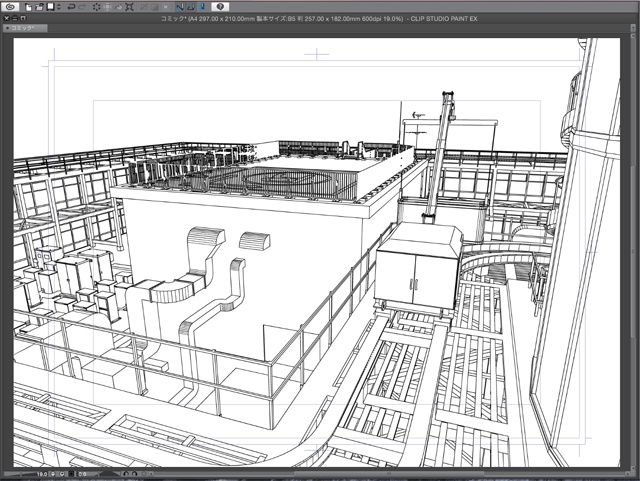The width and height of the screenshot is (640, 481).
Task: Open the CLIP STUDIO launcher icon
Action: click(x=11, y=7)
